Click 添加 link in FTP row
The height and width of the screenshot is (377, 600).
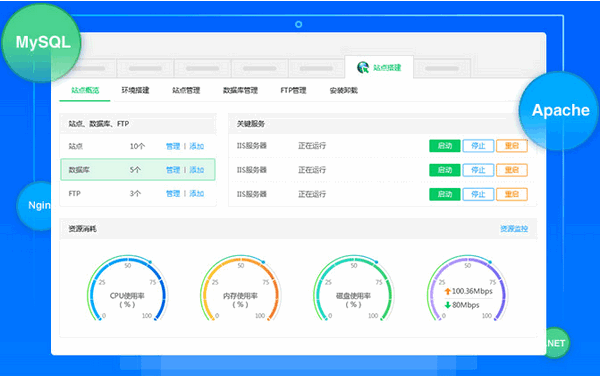pos(197,194)
